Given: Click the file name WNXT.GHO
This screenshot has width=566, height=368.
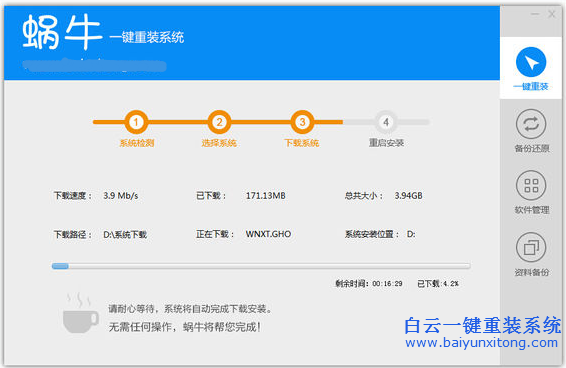Looking at the screenshot, I should (268, 234).
